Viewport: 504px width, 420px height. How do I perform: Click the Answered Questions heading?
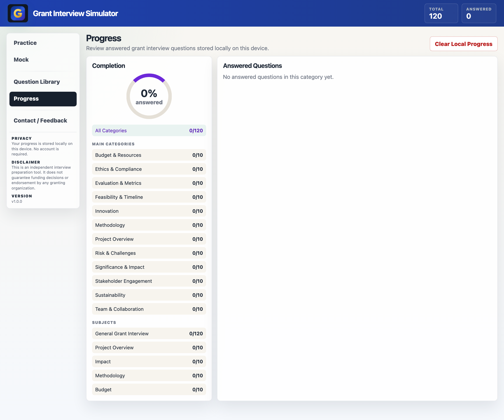tap(252, 66)
